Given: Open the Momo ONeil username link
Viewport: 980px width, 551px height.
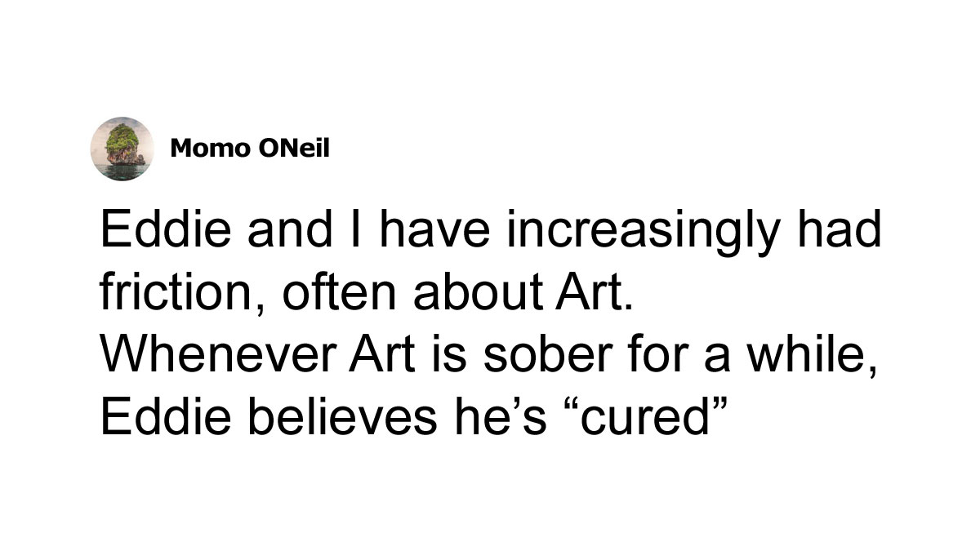Looking at the screenshot, I should (x=251, y=149).
